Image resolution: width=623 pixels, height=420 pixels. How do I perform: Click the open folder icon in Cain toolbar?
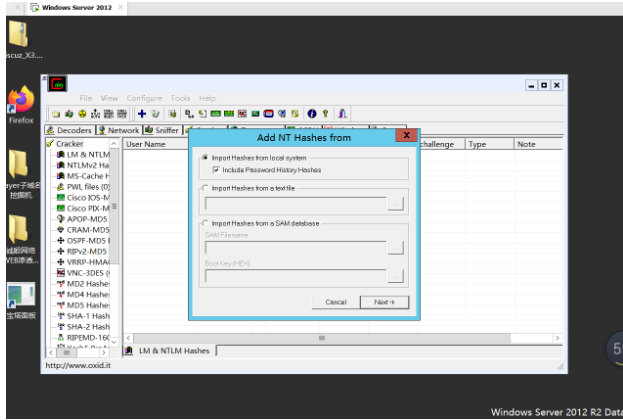56,114
